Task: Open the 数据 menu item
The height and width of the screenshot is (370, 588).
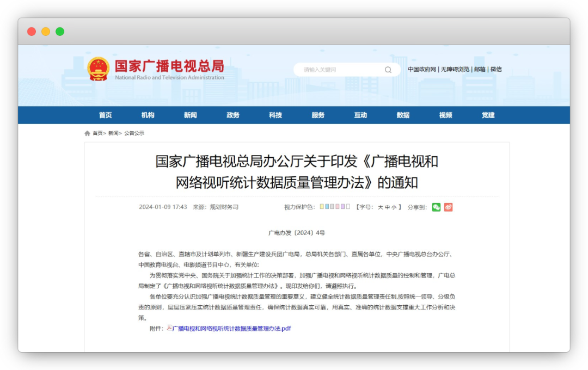Action: pyautogui.click(x=403, y=115)
